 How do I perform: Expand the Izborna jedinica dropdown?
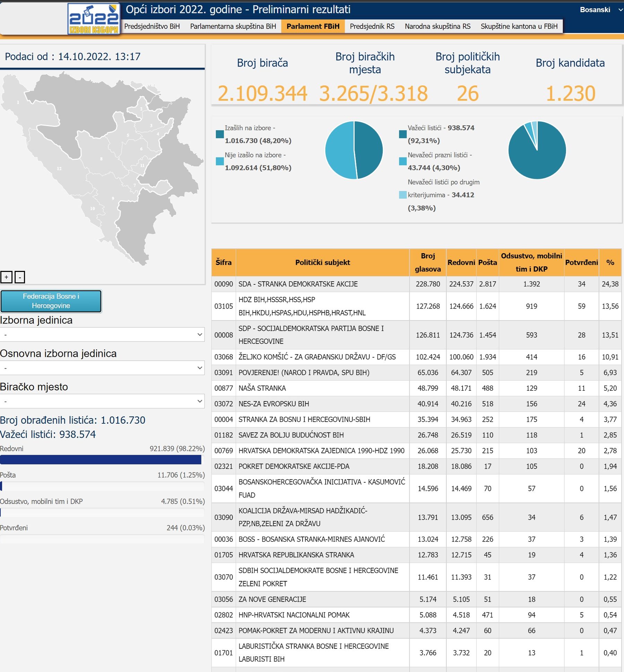102,335
